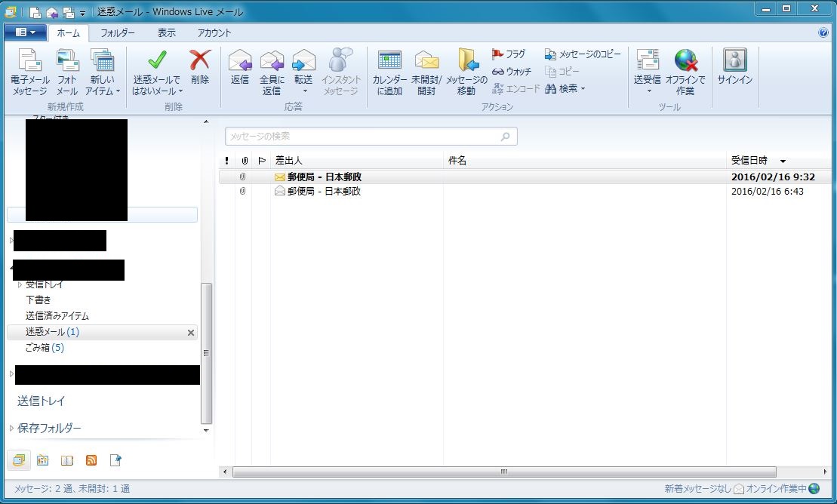This screenshot has height=504, width=837.
Task: Sort by priority exclamation column
Action: coord(227,160)
